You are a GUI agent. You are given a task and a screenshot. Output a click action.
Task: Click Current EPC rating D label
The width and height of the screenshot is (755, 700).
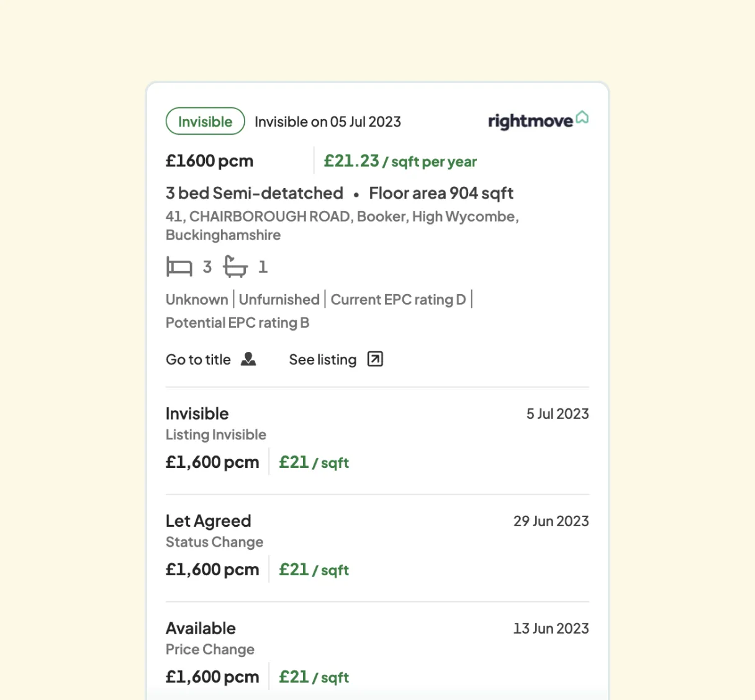pos(399,299)
